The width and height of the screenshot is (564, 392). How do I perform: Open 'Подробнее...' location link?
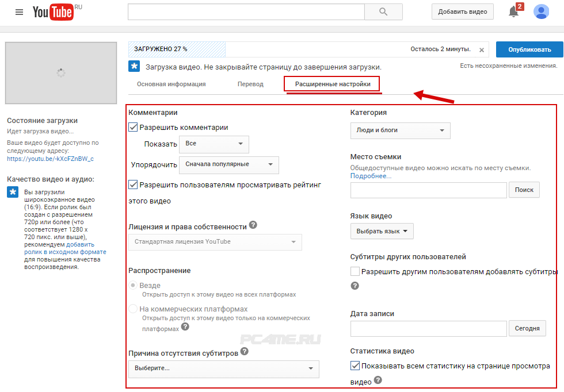[x=371, y=176]
